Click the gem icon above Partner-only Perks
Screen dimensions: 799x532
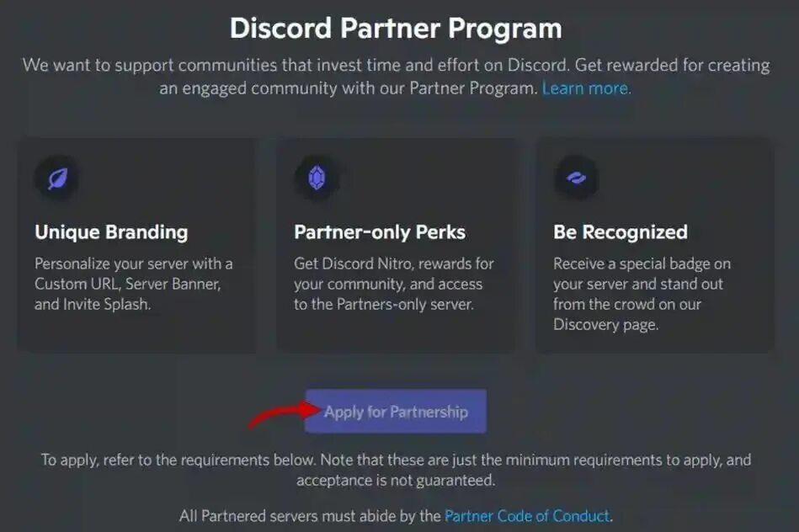[x=317, y=178]
